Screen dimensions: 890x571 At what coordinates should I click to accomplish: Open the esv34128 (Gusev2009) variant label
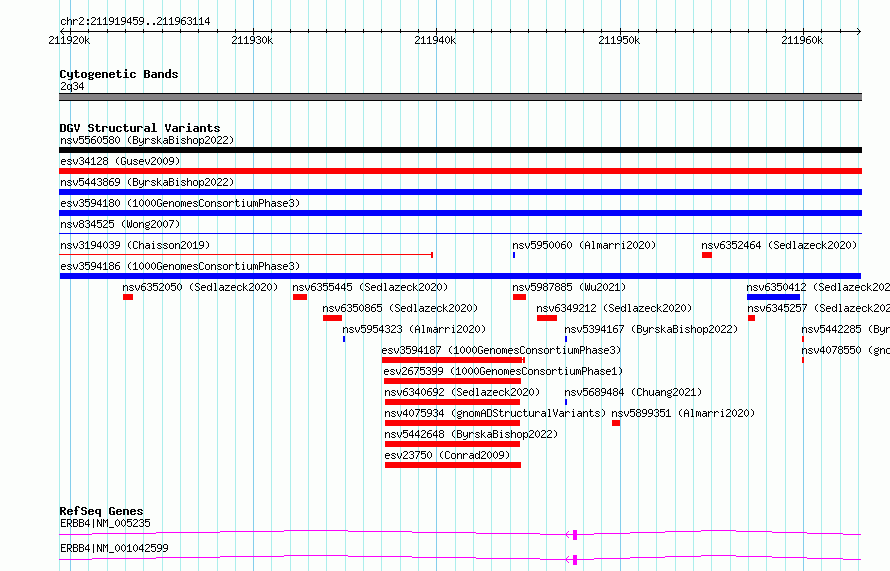point(120,161)
